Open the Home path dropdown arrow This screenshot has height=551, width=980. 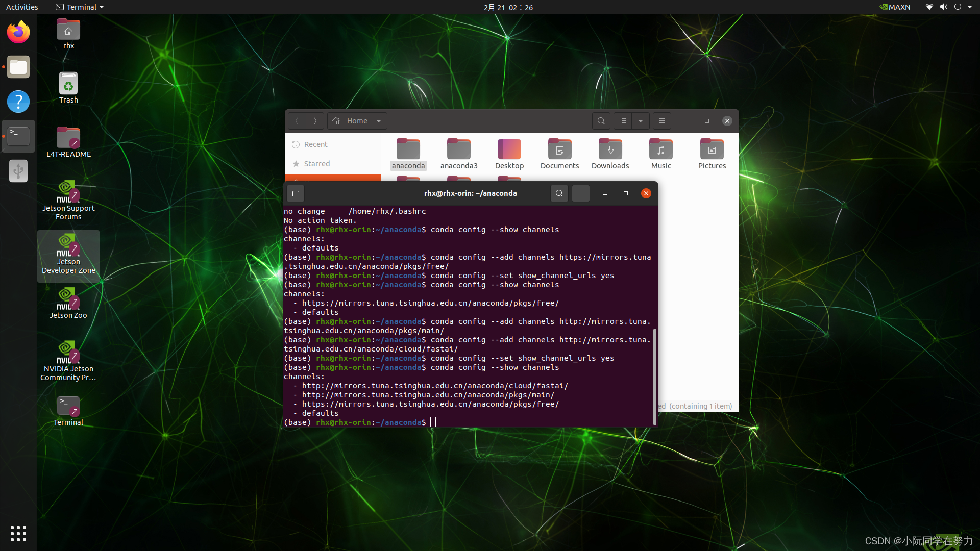tap(378, 121)
